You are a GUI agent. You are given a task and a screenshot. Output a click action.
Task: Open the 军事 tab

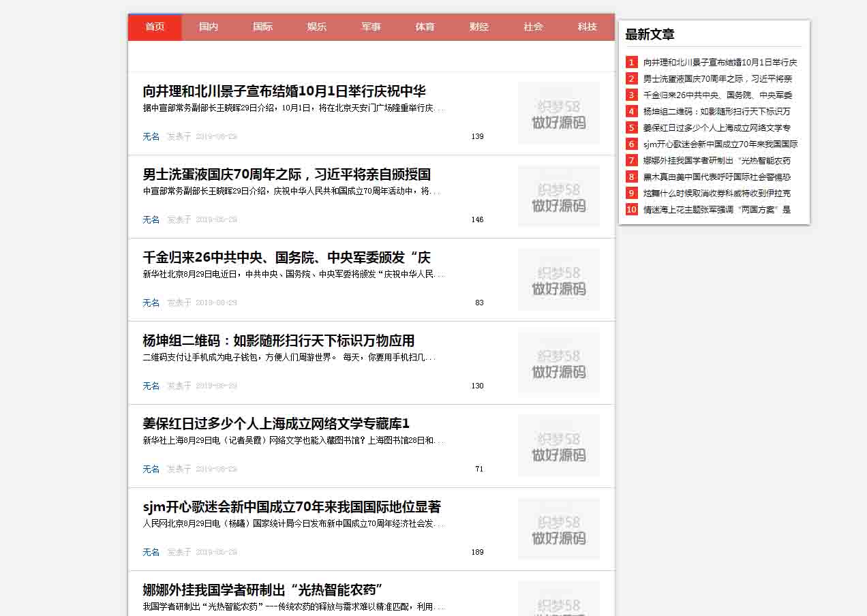[x=371, y=27]
